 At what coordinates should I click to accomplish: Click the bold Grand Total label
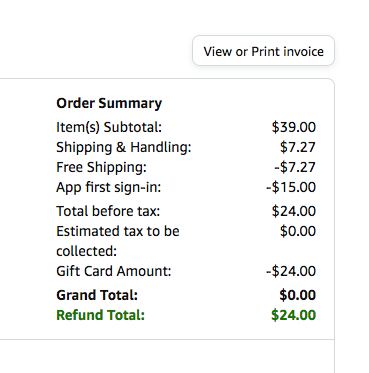tap(97, 295)
